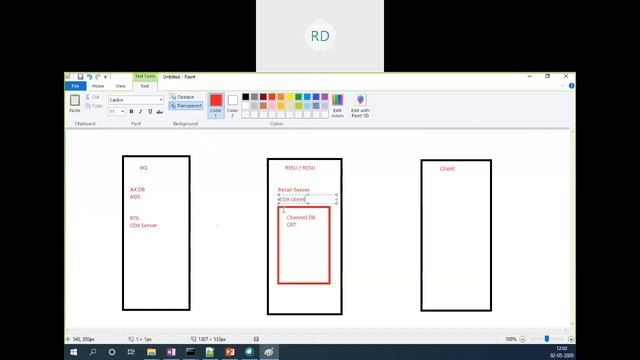Open OneNote from taskbar
The width and height of the screenshot is (640, 360).
click(171, 352)
